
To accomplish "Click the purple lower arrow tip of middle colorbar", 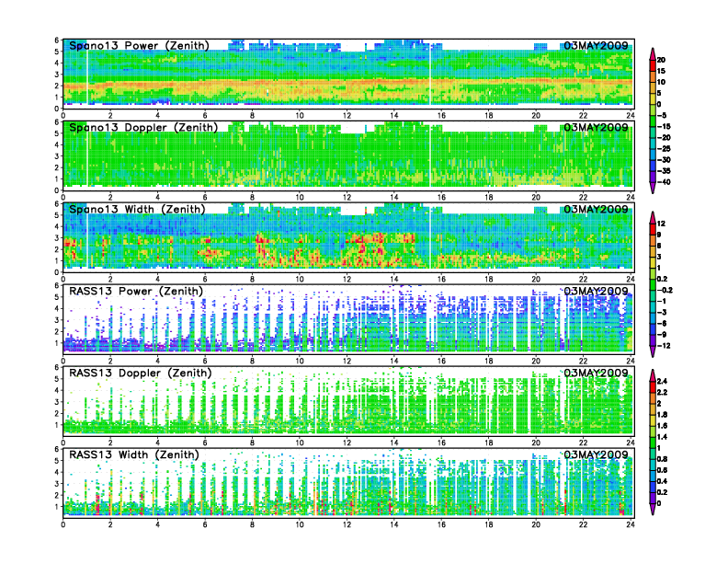I will (653, 353).
